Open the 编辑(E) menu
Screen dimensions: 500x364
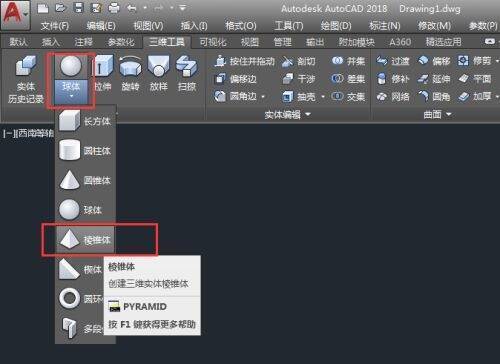coord(101,26)
